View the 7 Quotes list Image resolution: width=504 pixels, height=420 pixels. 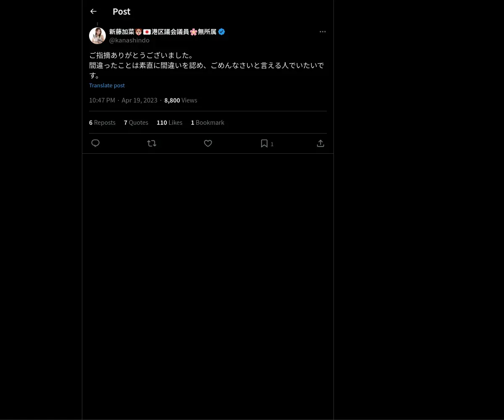[x=136, y=123]
